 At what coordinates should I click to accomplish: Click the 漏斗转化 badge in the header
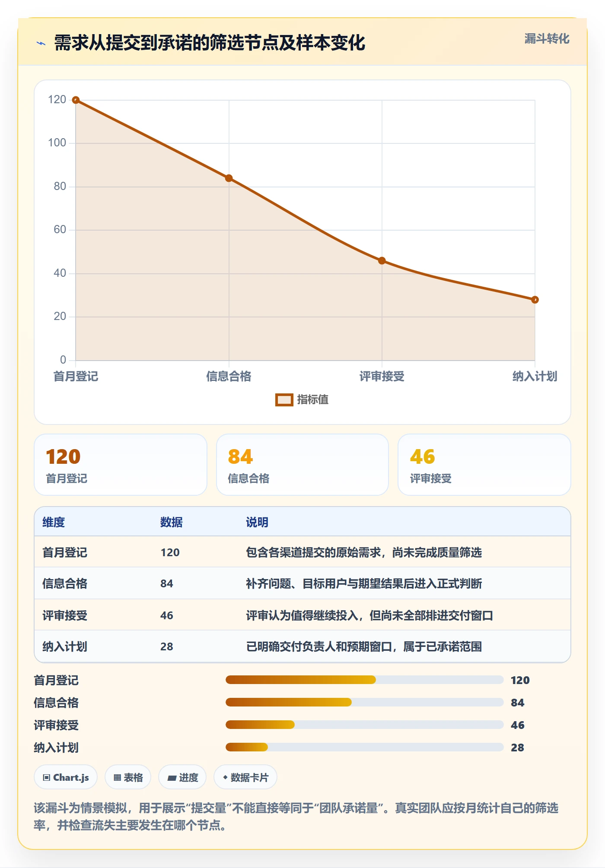click(x=547, y=39)
